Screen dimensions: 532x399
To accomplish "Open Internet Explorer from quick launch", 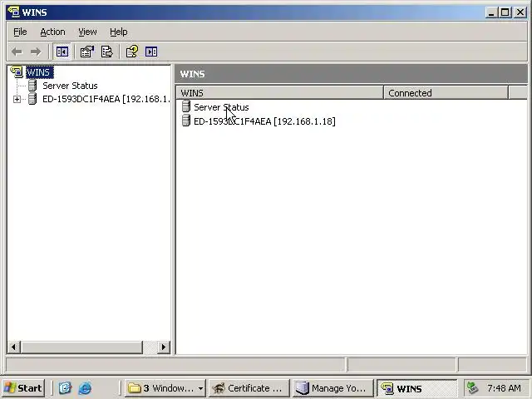I will coord(85,388).
